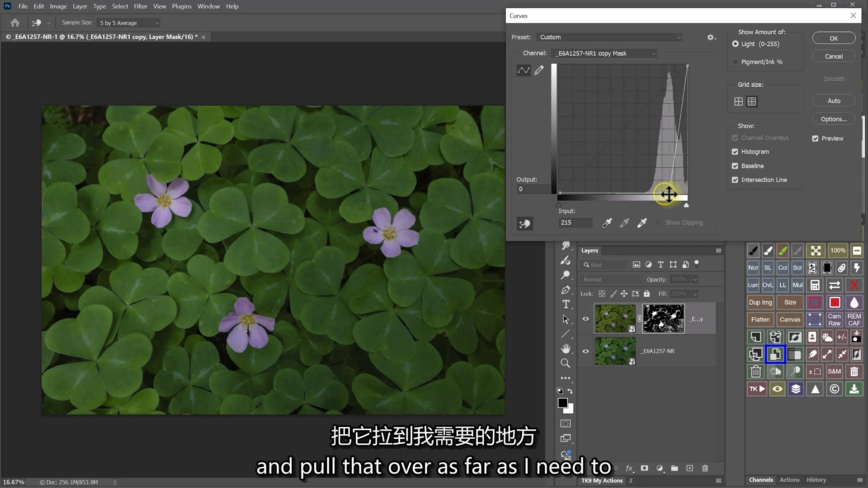Switch to the History tab
The image size is (868, 488).
click(x=816, y=480)
